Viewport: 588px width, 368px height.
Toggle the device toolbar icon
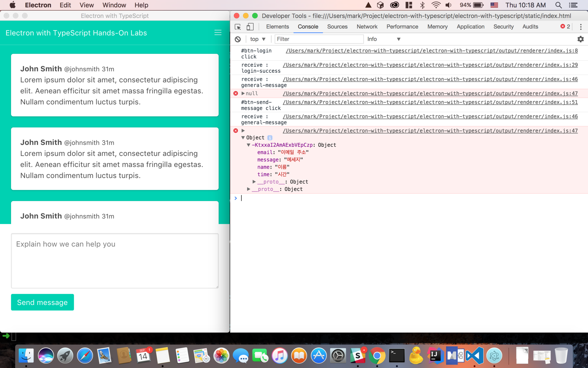(250, 27)
